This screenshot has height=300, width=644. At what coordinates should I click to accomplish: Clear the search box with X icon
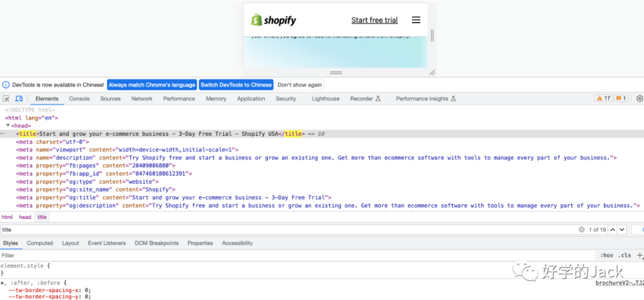(x=581, y=230)
